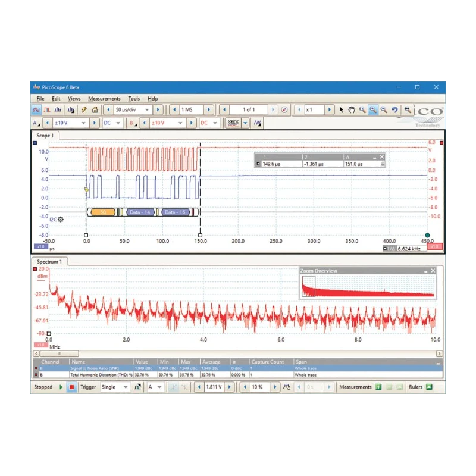This screenshot has height=476, width=476.
Task: Open Channel B options button
Action: 133,123
